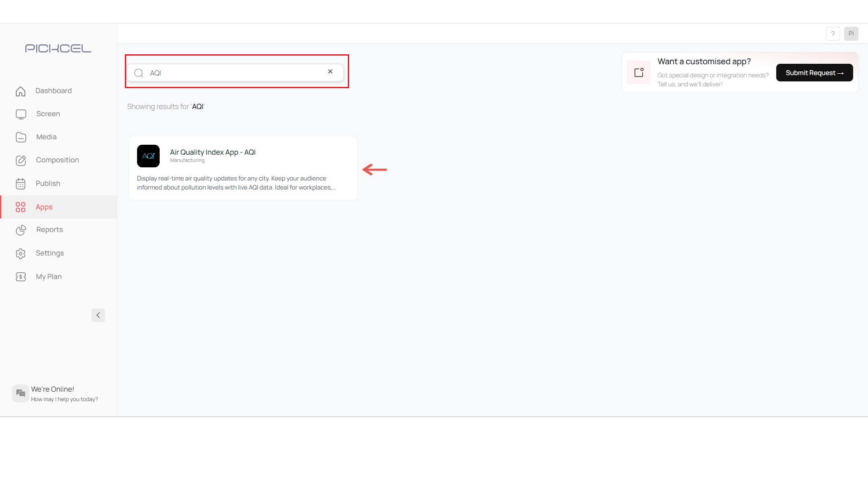Open the Air Quality Index App title

point(213,152)
